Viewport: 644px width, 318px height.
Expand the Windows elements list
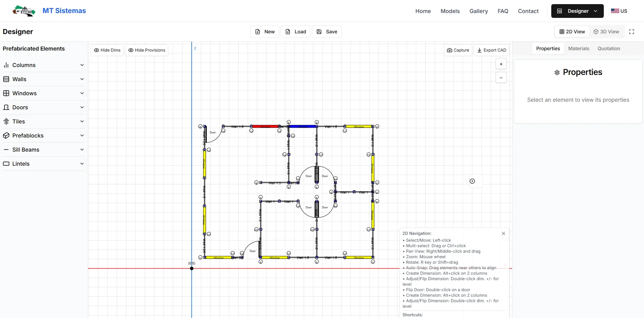[x=44, y=93]
